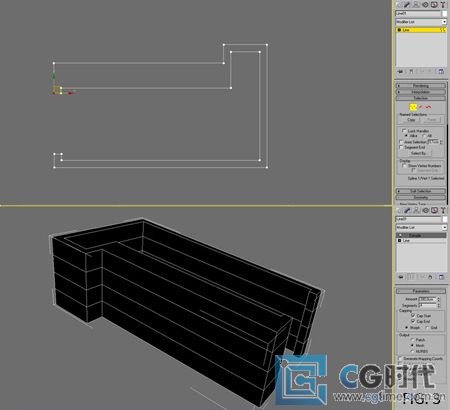
Task: Expand the Interpolation rollout
Action: [x=421, y=92]
